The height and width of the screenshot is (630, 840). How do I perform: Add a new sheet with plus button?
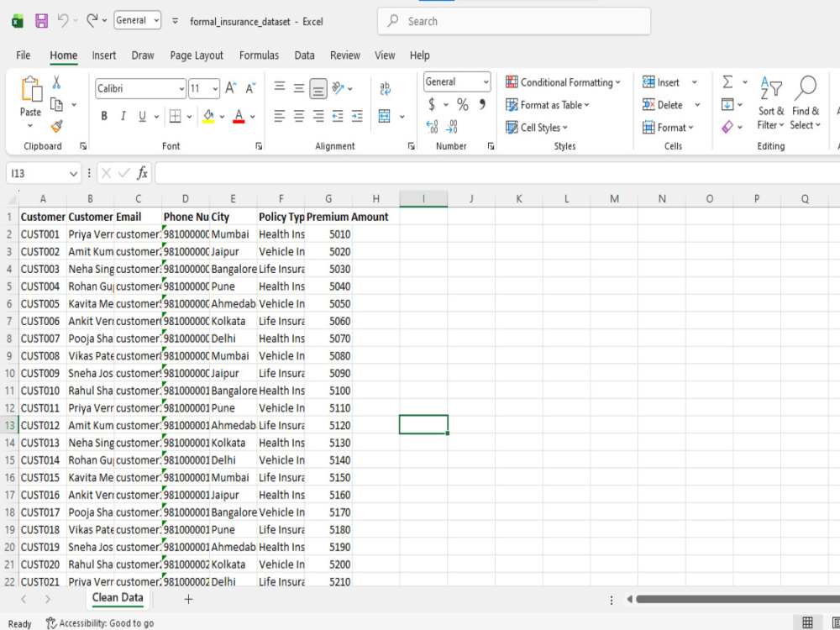(188, 600)
